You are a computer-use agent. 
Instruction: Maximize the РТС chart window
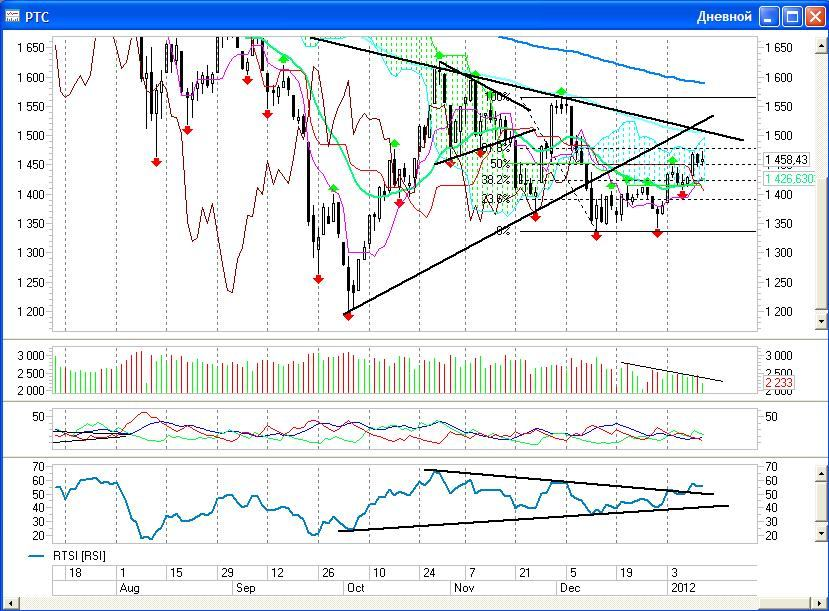coord(793,17)
